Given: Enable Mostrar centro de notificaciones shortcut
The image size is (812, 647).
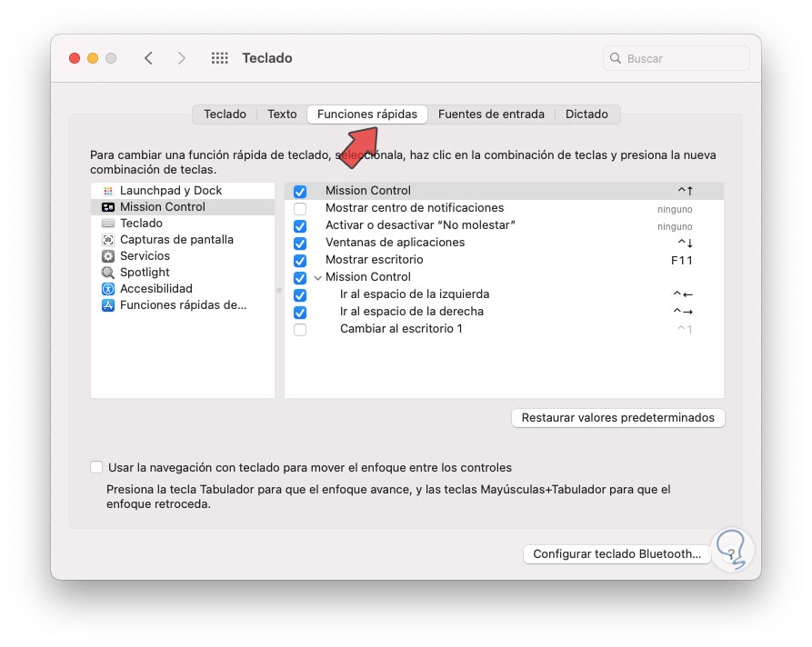Looking at the screenshot, I should click(x=299, y=207).
